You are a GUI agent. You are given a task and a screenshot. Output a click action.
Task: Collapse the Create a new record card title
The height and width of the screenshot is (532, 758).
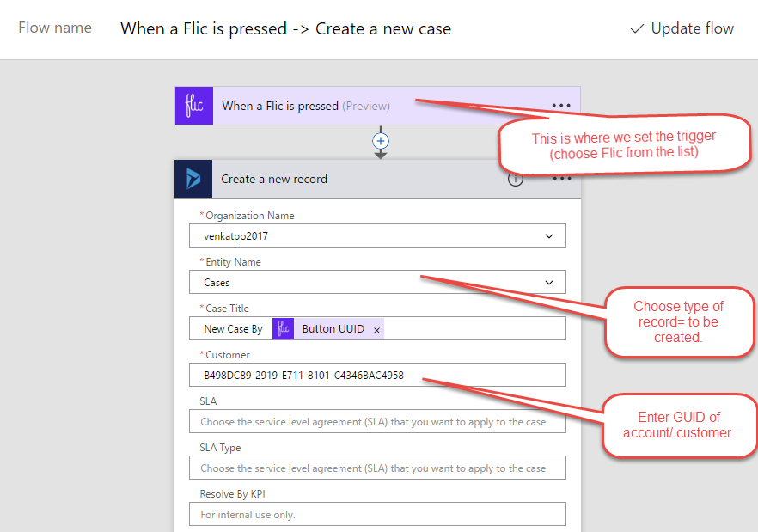274,179
